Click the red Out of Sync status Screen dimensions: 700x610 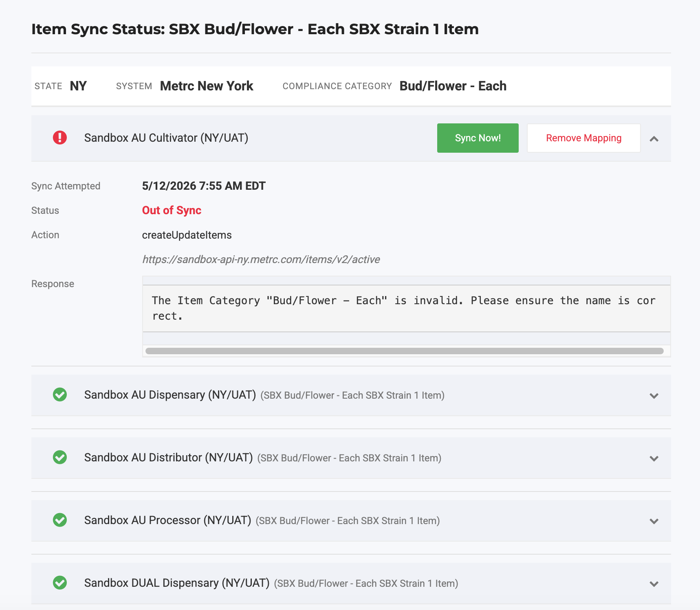point(172,210)
